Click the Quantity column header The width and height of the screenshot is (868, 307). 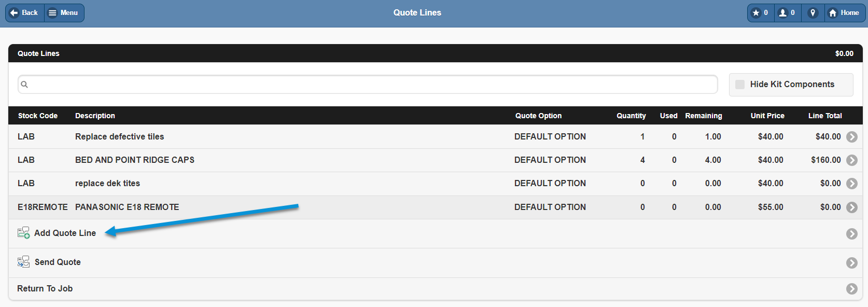coord(631,116)
